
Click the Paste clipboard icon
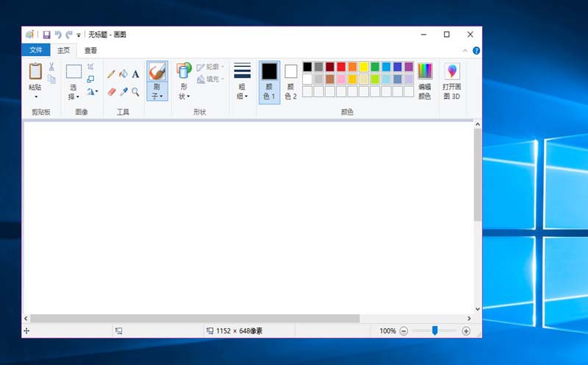[35, 71]
